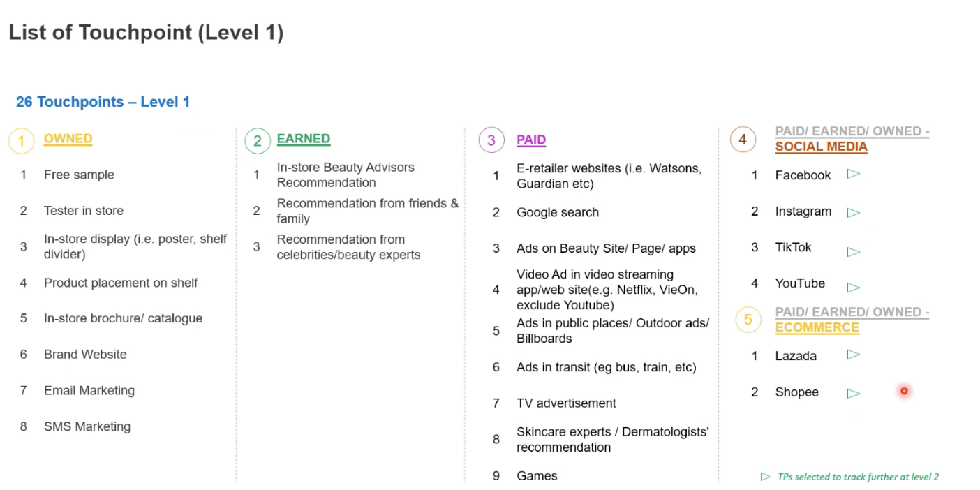Click the brown circled number 4 badge
980x490 pixels.
tap(743, 140)
